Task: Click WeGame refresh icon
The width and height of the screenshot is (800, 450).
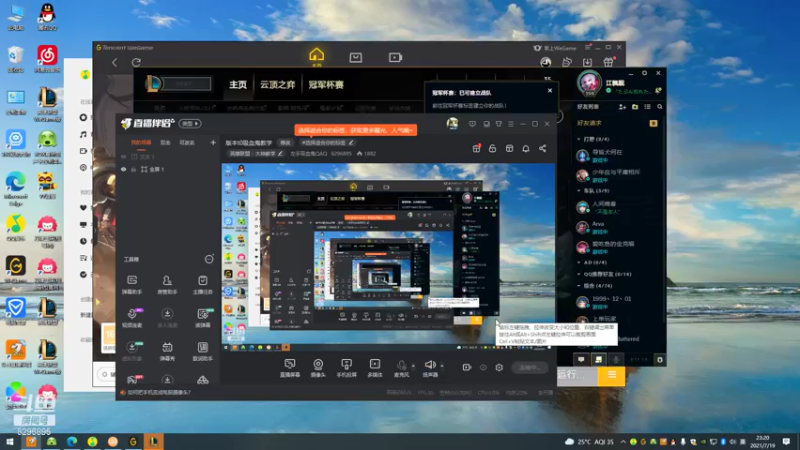Action: click(x=136, y=62)
